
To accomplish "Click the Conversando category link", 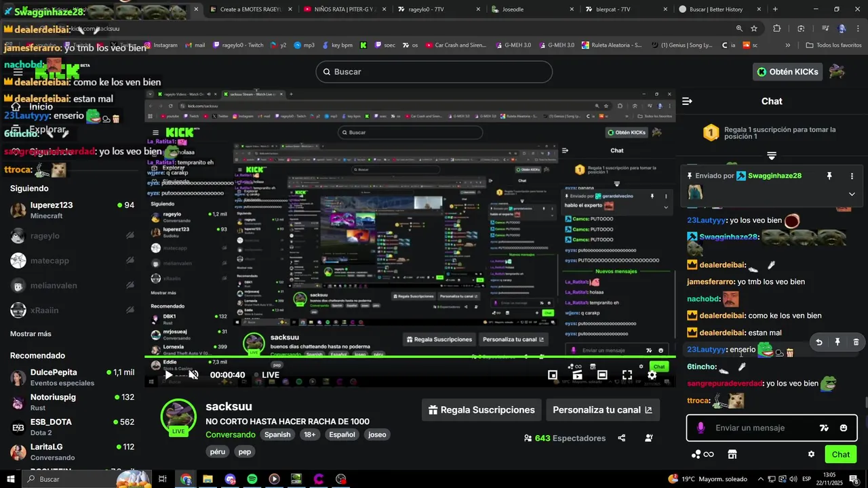I will (231, 434).
